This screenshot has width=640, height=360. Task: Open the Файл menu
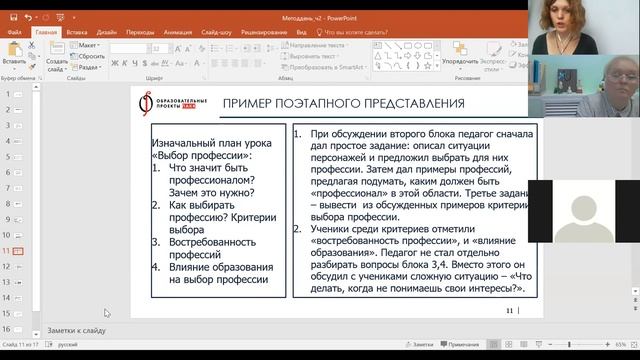click(x=14, y=32)
